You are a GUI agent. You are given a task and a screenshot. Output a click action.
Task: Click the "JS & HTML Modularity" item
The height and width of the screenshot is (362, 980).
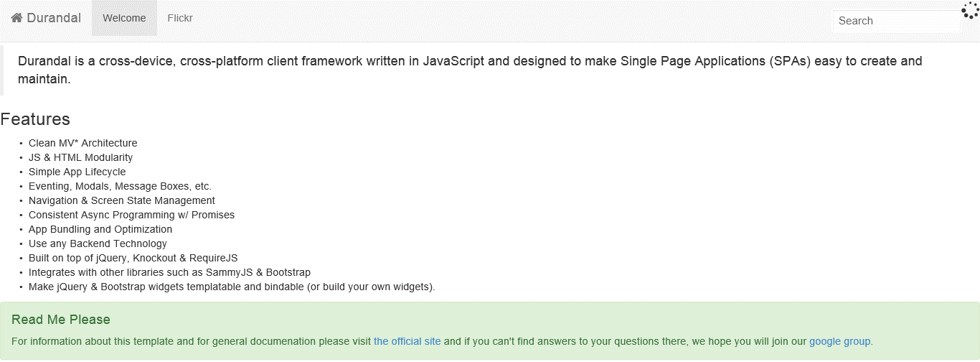point(80,157)
